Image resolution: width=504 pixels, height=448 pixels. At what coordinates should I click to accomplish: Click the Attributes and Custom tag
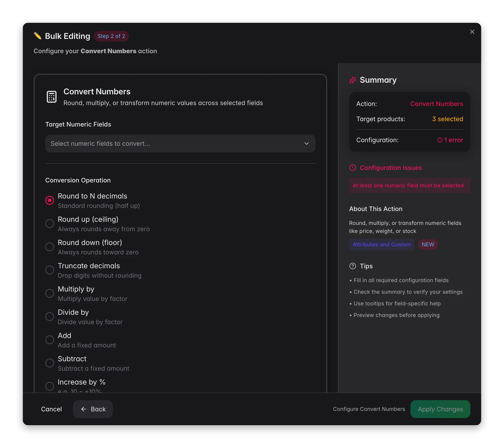382,245
